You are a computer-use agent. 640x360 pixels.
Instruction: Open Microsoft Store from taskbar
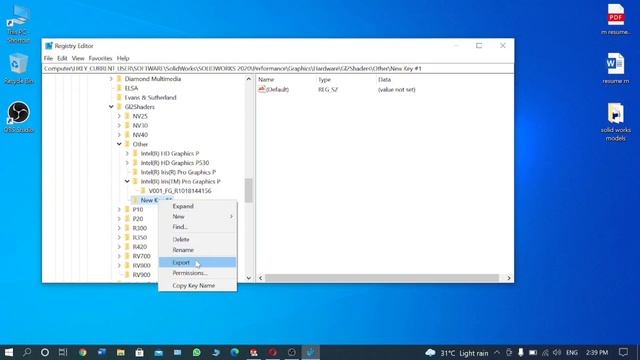tap(139, 352)
